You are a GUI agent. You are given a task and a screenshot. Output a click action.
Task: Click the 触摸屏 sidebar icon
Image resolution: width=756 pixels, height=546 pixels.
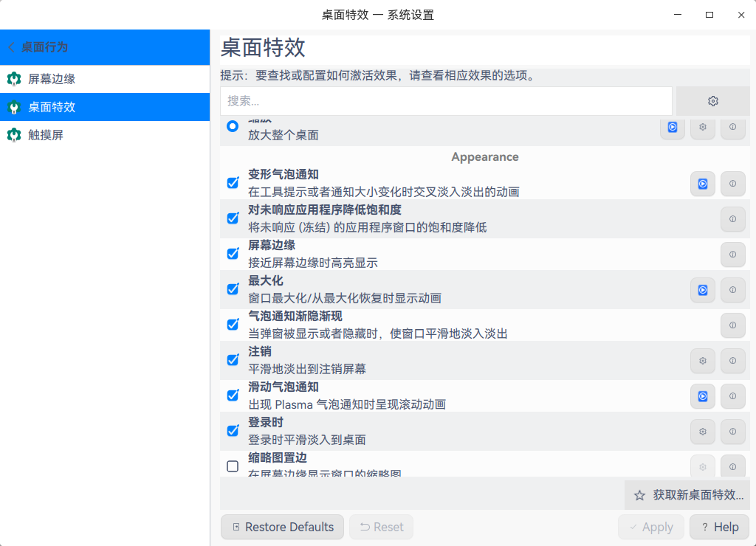(x=14, y=135)
